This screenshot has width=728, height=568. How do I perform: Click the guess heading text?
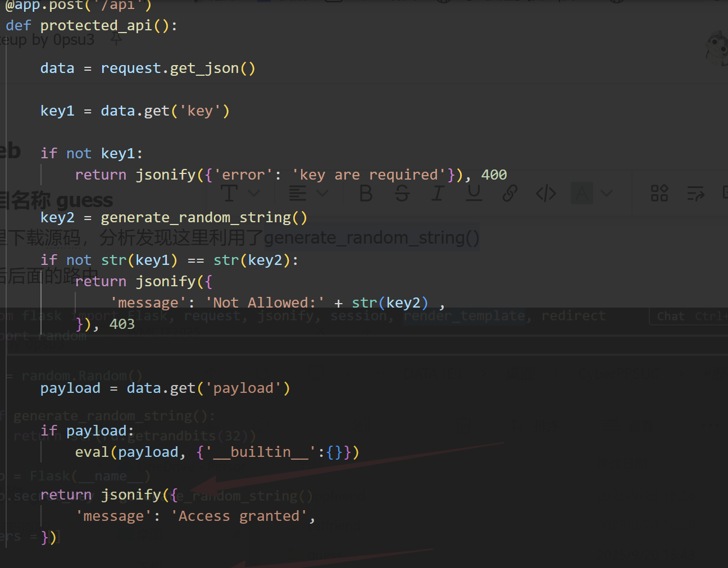pos(84,200)
